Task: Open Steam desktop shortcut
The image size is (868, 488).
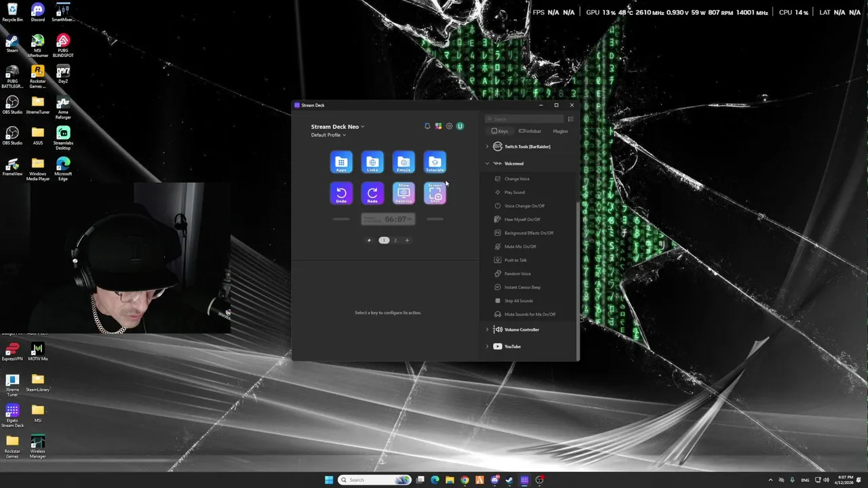Action: tap(12, 43)
